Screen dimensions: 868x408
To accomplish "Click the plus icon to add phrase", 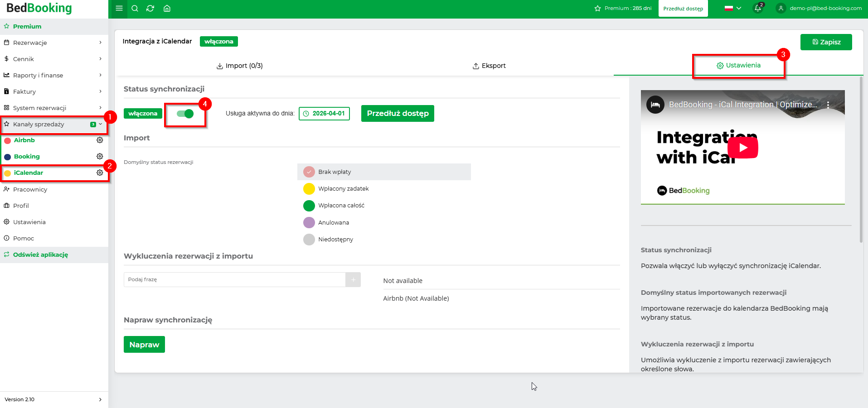I will click(353, 280).
